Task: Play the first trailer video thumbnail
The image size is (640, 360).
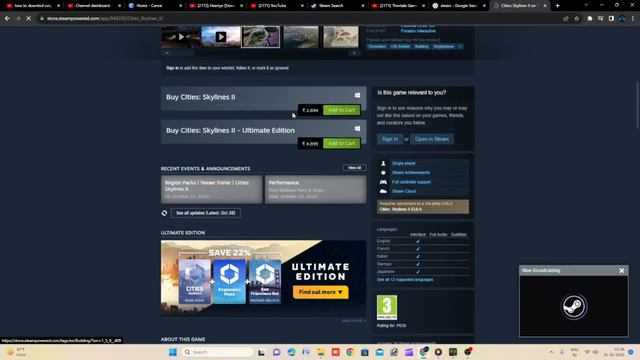Action: tap(181, 37)
